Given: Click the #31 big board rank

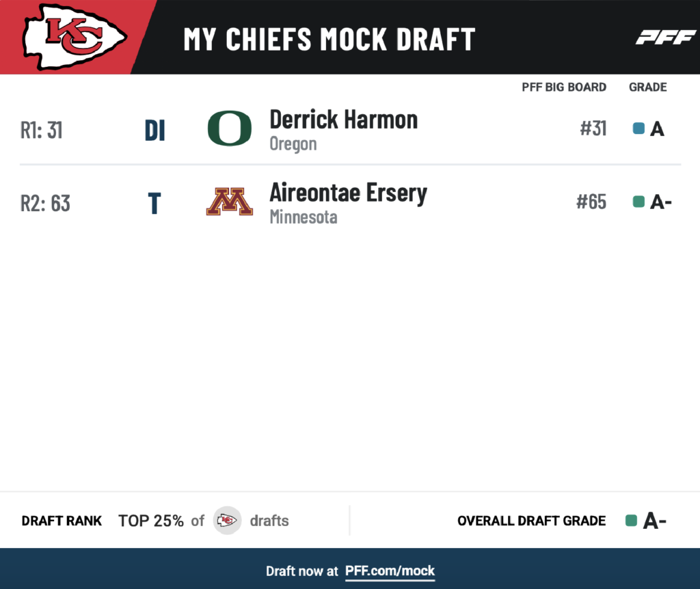Looking at the screenshot, I should point(593,128).
